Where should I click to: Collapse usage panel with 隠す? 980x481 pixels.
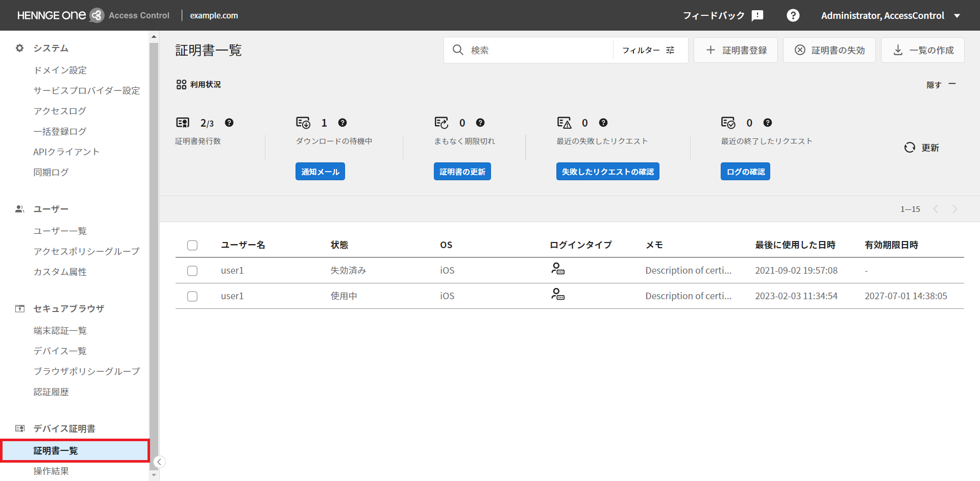click(x=941, y=85)
